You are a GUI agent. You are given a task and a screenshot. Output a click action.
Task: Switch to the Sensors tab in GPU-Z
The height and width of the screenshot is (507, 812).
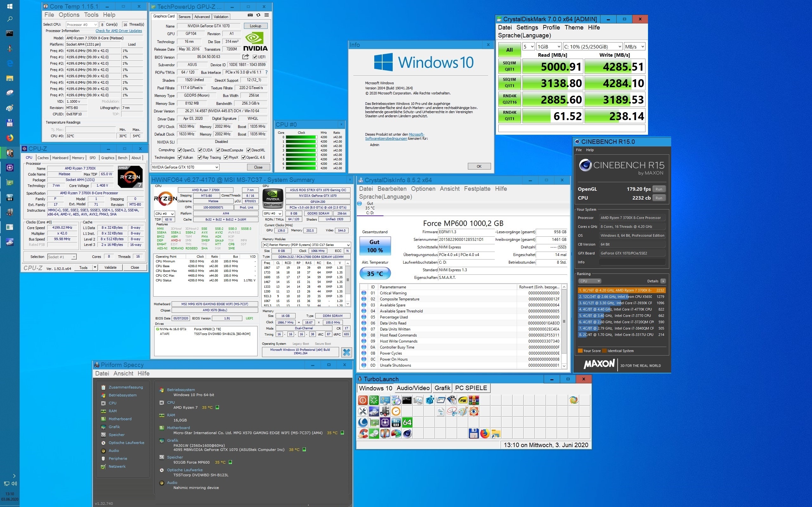pyautogui.click(x=184, y=17)
